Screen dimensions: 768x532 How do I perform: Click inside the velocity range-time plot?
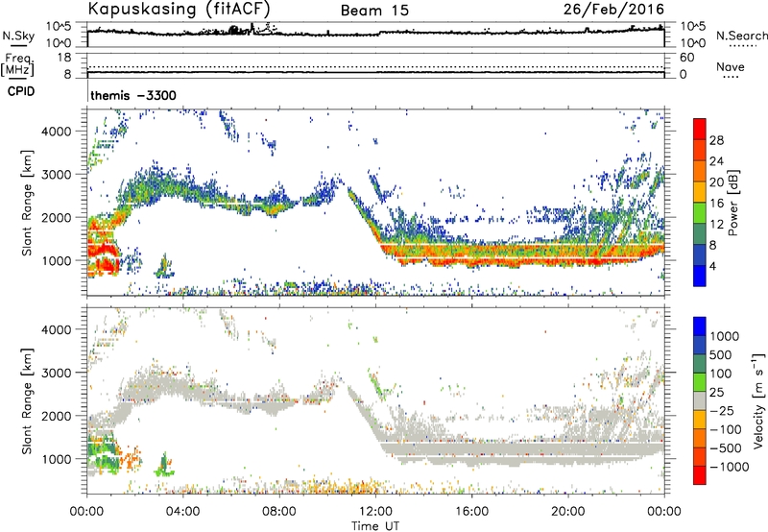point(375,400)
